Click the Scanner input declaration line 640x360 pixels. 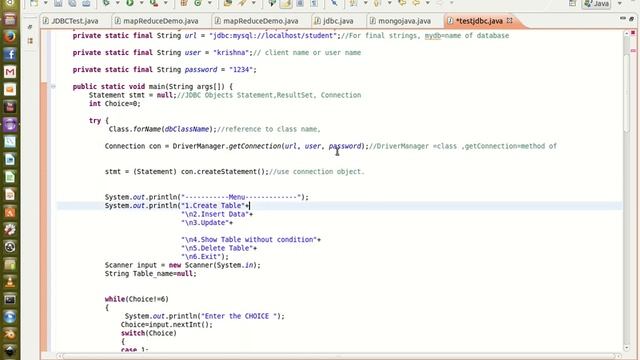[x=182, y=265]
